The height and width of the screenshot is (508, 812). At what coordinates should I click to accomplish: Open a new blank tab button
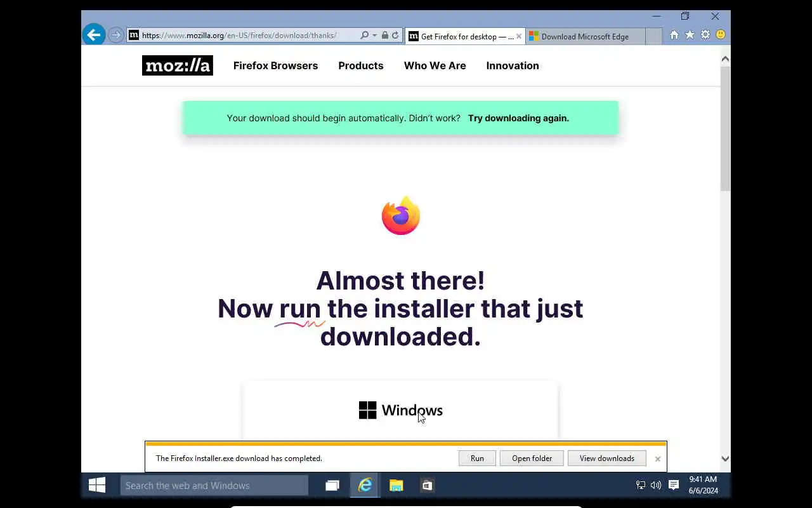click(x=653, y=36)
